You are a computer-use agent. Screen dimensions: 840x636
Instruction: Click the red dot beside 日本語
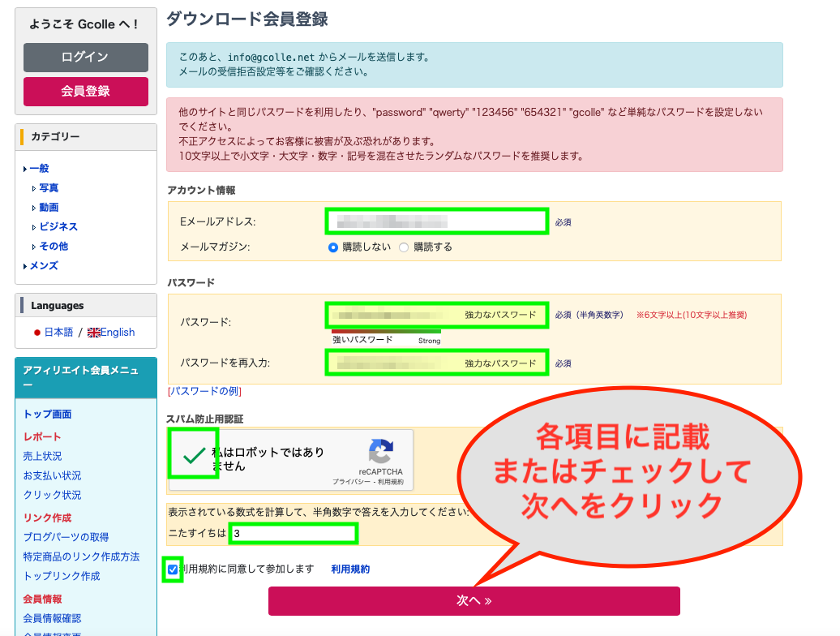37,333
